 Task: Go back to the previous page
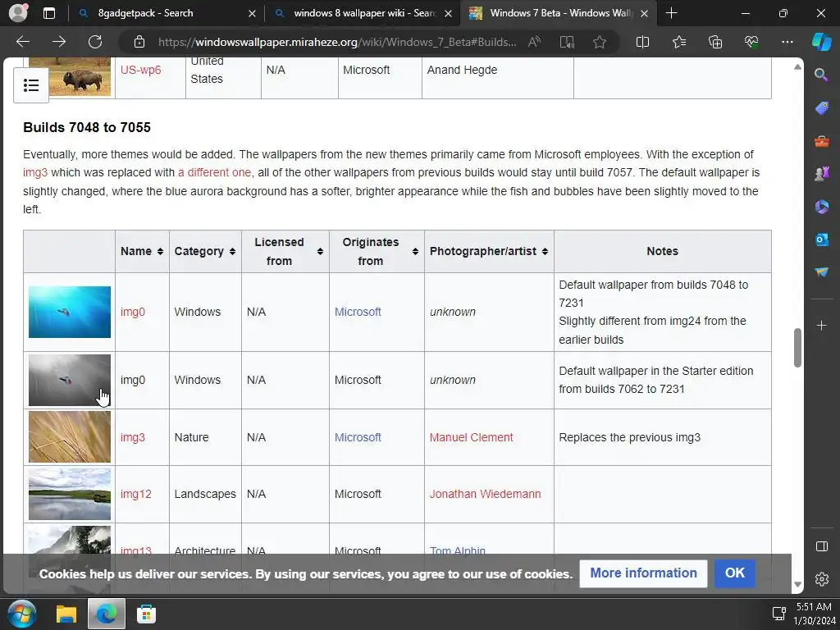23,42
